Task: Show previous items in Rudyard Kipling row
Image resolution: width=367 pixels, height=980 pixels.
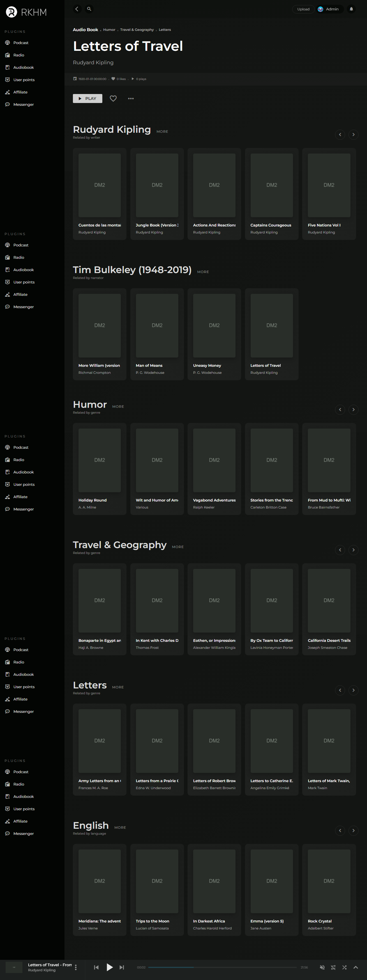Action: [x=340, y=135]
